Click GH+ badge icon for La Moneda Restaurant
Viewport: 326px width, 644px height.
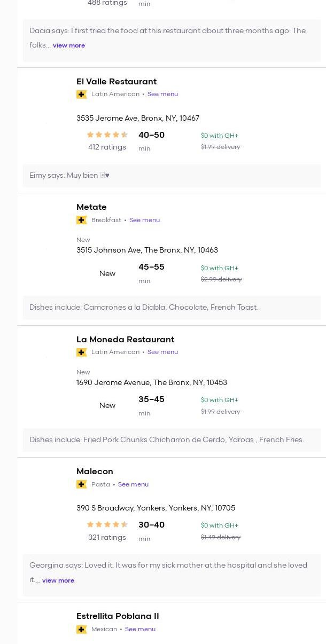click(82, 352)
